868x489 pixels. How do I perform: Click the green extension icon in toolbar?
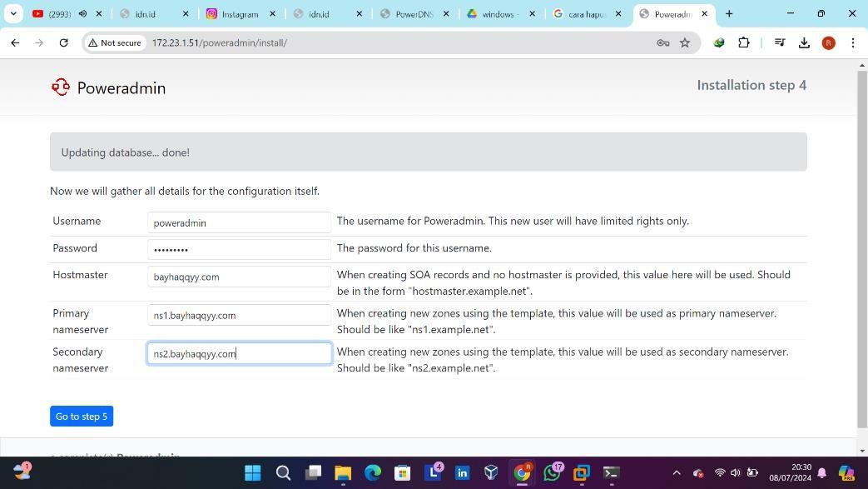click(718, 42)
